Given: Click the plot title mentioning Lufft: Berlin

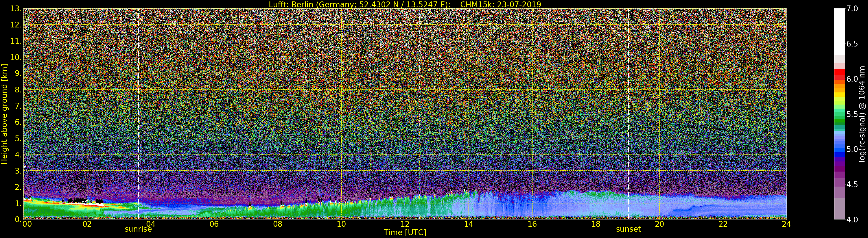Looking at the screenshot, I should (405, 4).
